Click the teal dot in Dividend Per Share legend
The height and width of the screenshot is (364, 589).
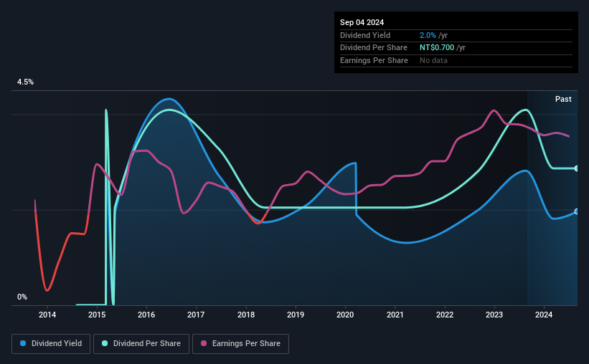coord(105,343)
